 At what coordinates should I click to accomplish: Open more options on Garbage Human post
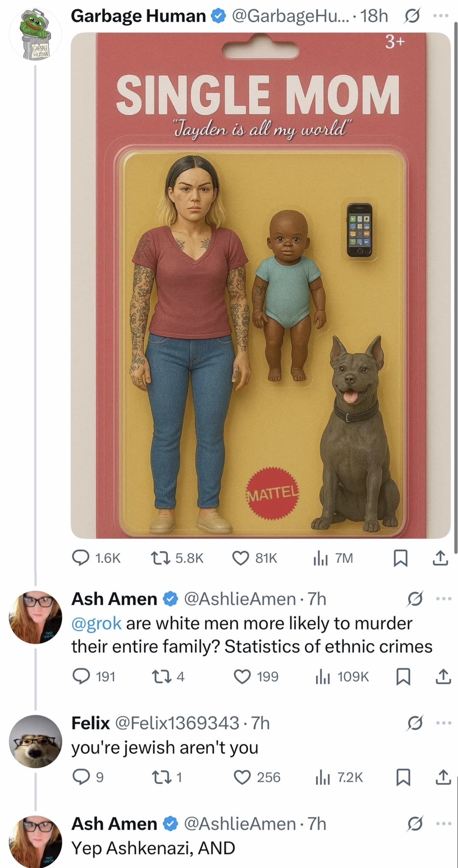tap(443, 16)
